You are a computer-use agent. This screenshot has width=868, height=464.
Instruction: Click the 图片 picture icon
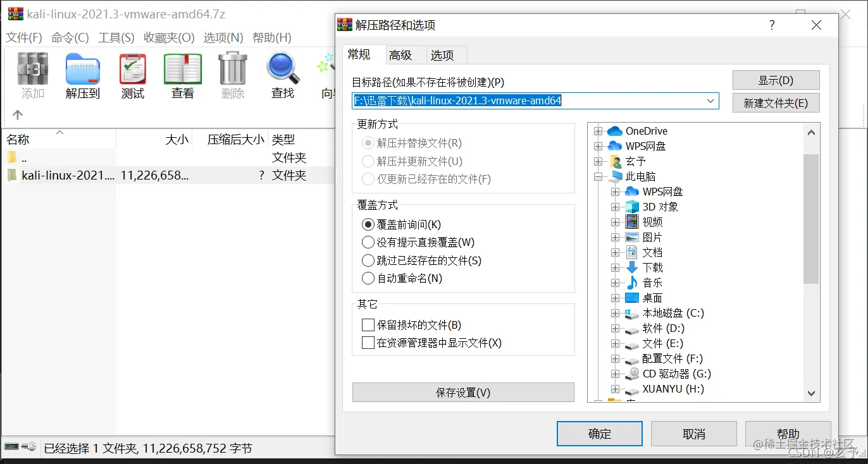tap(632, 237)
